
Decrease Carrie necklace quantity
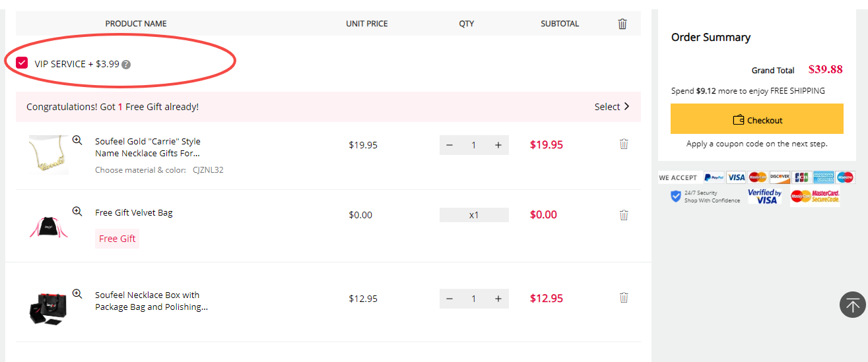click(450, 145)
